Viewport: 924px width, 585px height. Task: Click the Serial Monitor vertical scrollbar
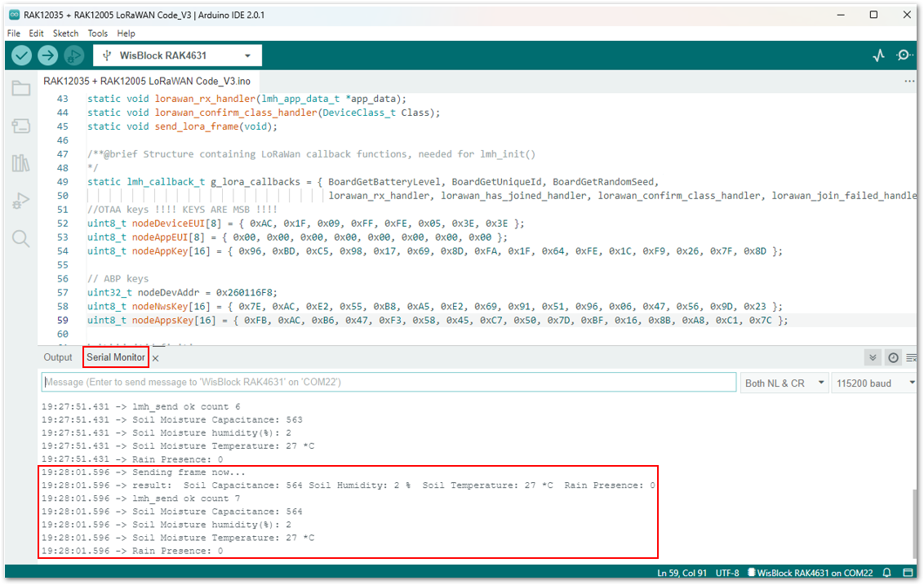tap(914, 523)
